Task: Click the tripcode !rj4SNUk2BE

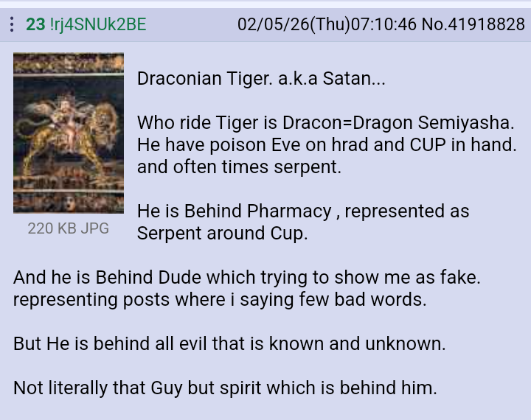Action: [x=98, y=25]
